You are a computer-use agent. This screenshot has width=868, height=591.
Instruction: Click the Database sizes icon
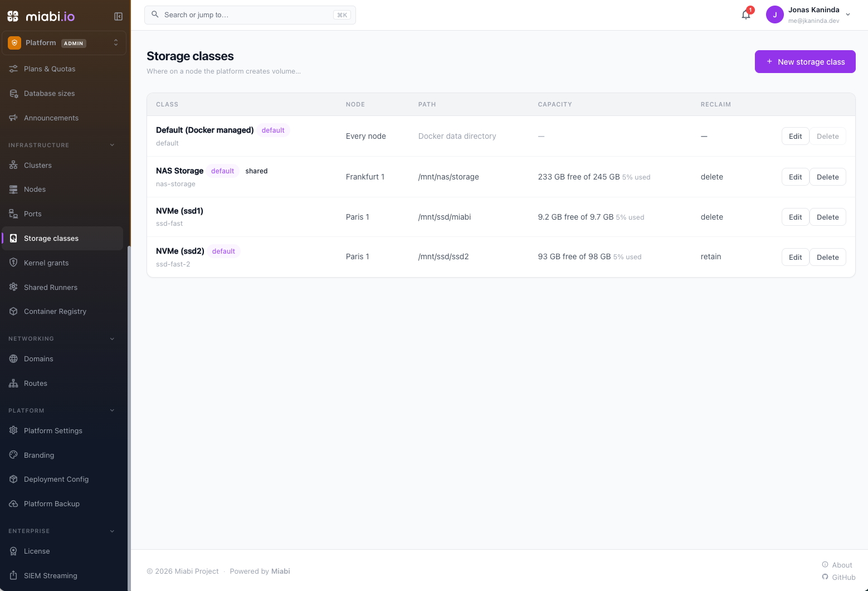(x=13, y=93)
